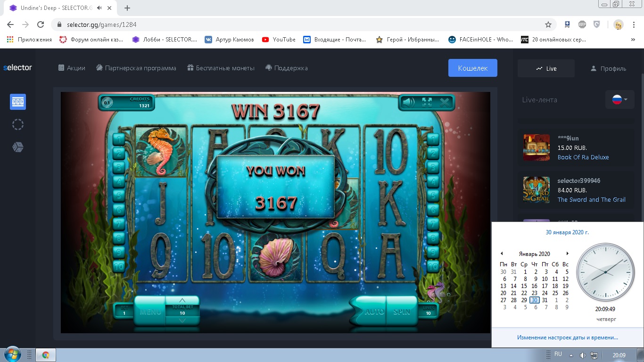Go to previous month in calendar

click(x=502, y=254)
